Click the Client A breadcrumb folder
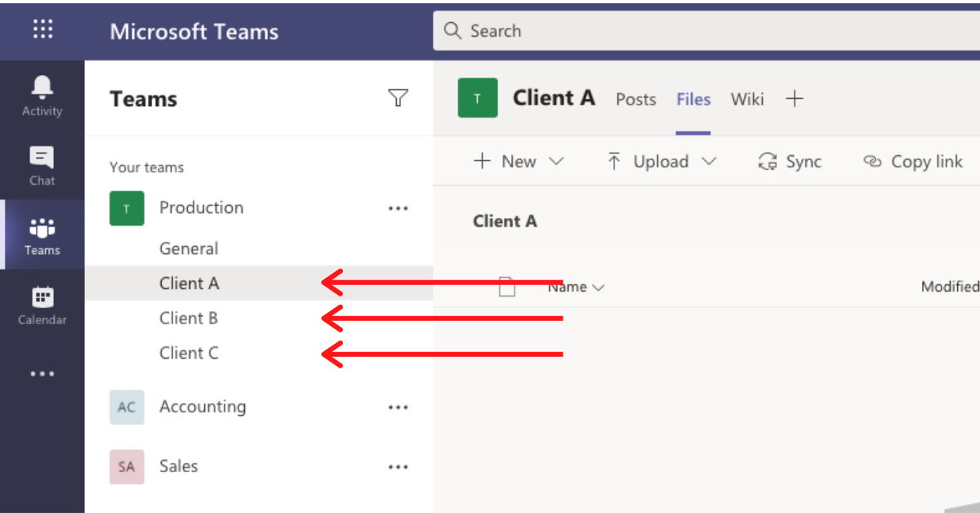 [505, 221]
